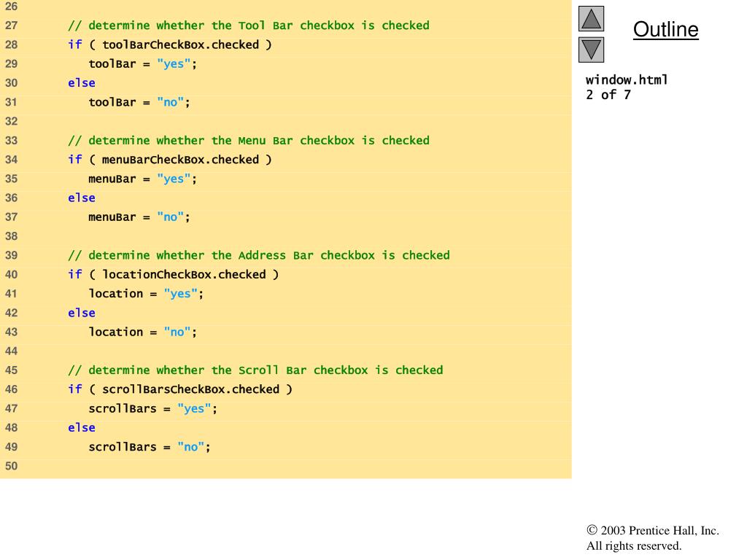Click the menuBar = "yes"; statement
This screenshot has width=747, height=560.
142,179
